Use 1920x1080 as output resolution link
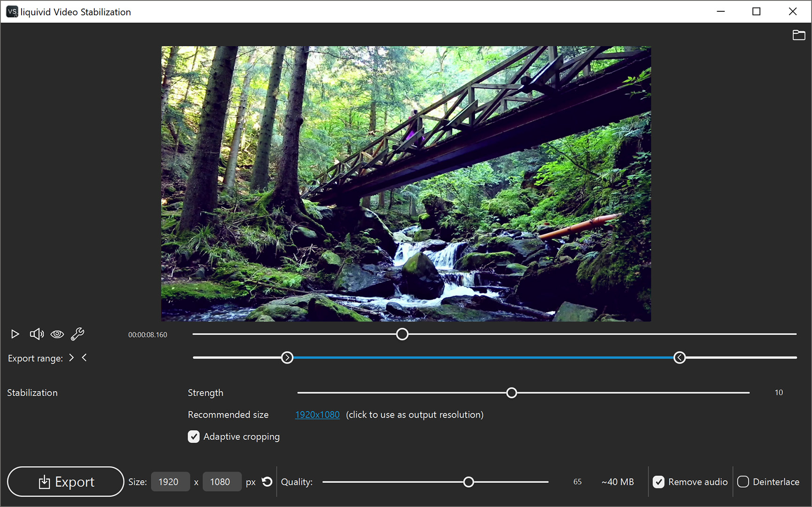 [x=317, y=415]
